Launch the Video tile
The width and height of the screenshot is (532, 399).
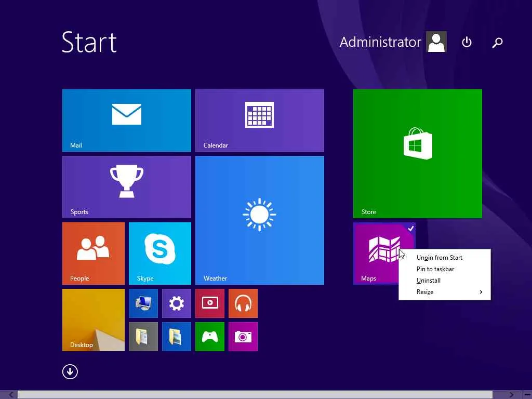tap(210, 303)
